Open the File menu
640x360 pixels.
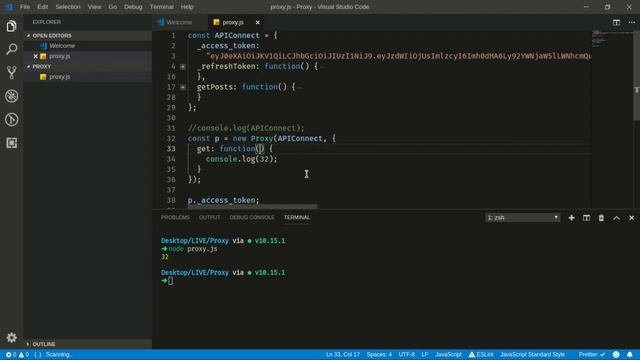tap(25, 7)
